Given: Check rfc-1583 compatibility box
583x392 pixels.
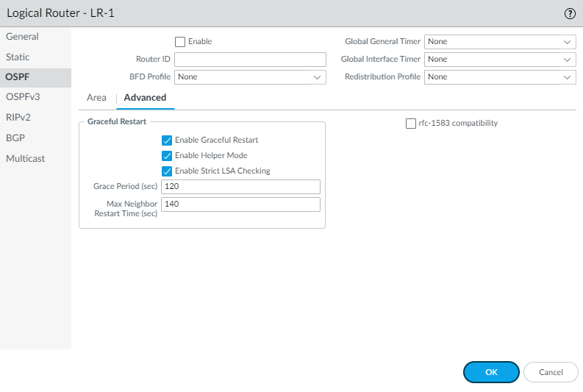Looking at the screenshot, I should (x=411, y=124).
